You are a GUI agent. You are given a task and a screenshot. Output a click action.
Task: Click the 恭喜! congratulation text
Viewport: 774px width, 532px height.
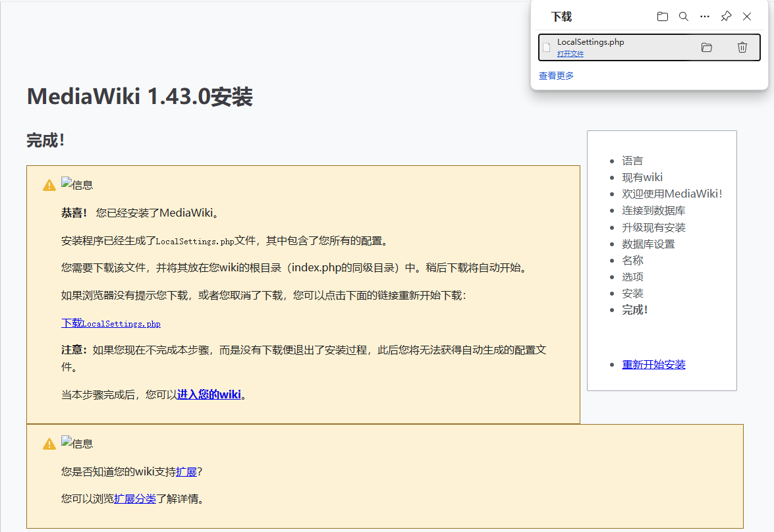pyautogui.click(x=74, y=213)
